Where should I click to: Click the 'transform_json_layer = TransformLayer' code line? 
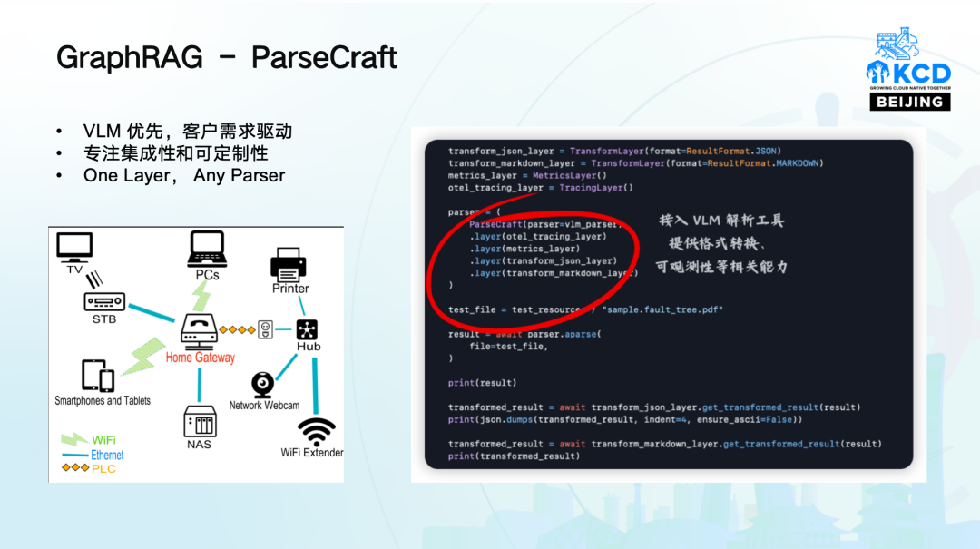point(614,152)
